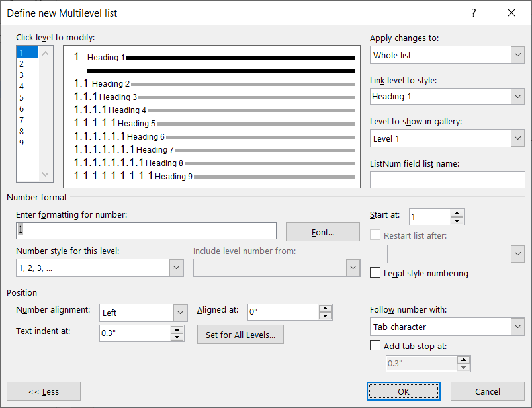Select level 7 in level list
This screenshot has height=408, width=532.
[28, 120]
